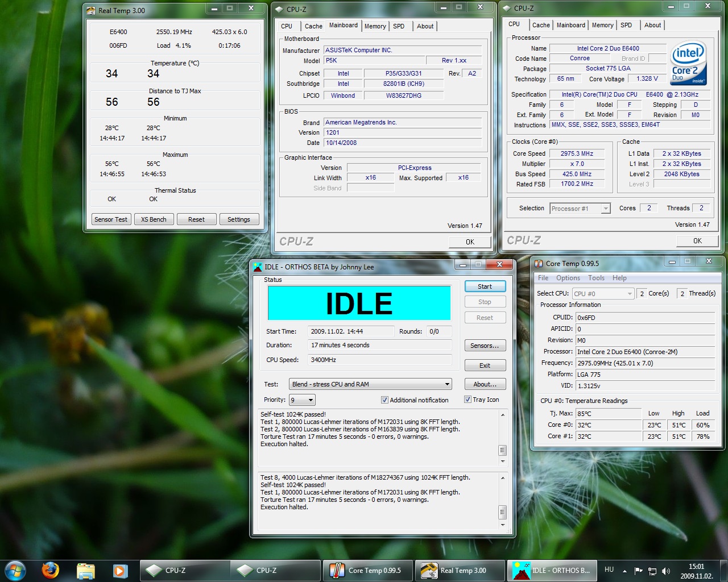Click the CPU Speed 3400MHz field
728x582 pixels.
coord(379,360)
